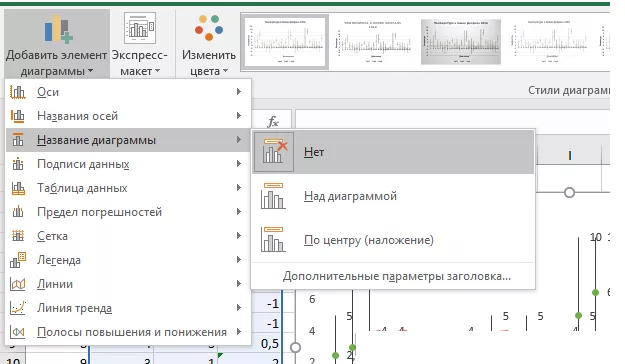Click the Название диаграммы menu icon

pyautogui.click(x=18, y=140)
